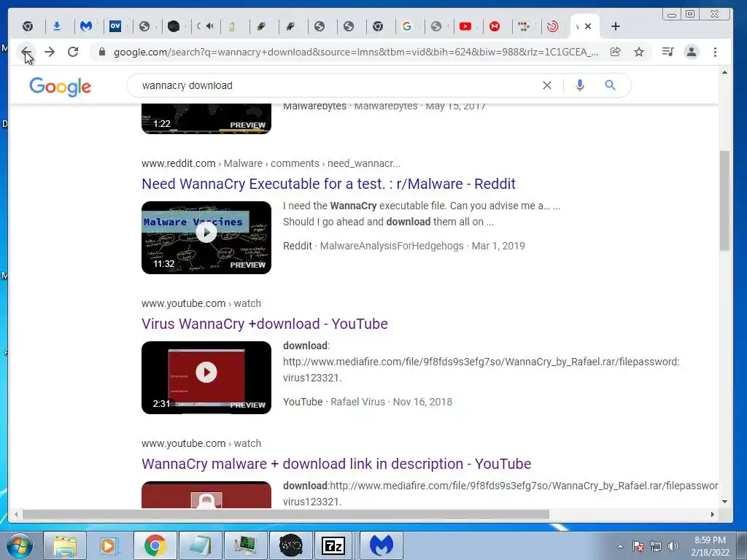Click the horizontal scrollbar right arrow
Screen dimensions: 747x560
coord(713,514)
